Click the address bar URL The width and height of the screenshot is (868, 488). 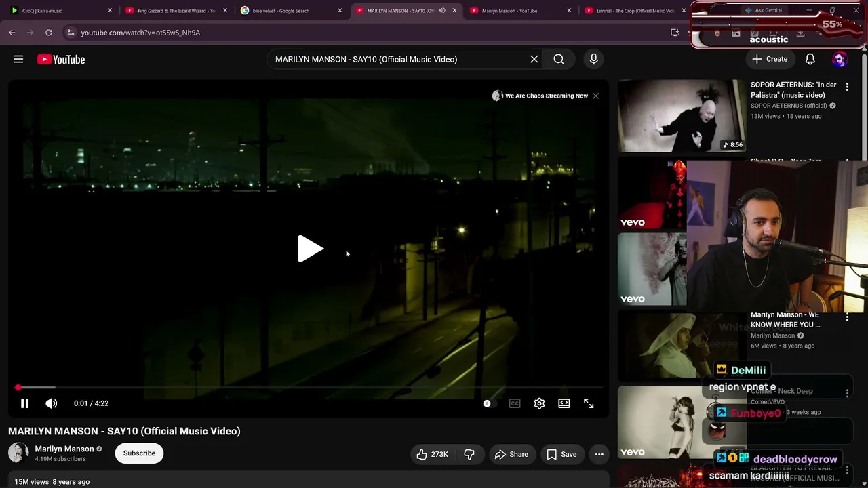(x=140, y=33)
